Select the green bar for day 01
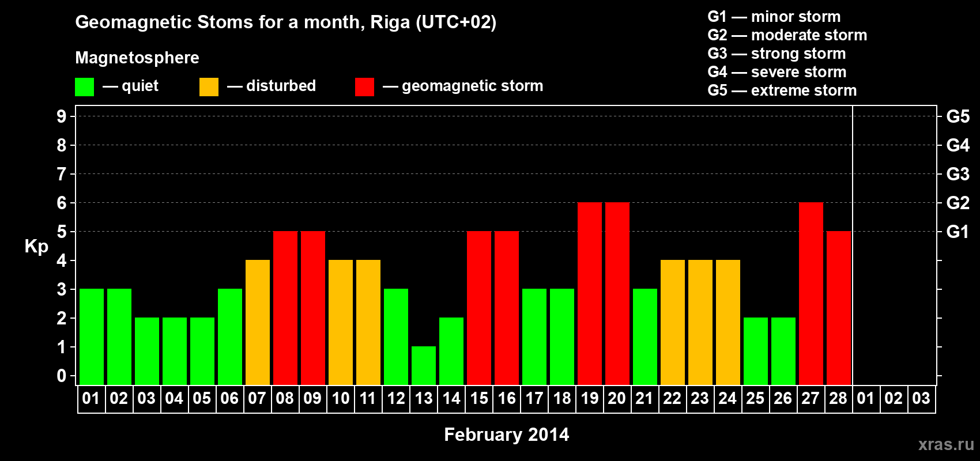The height and width of the screenshot is (461, 980). tap(92, 337)
